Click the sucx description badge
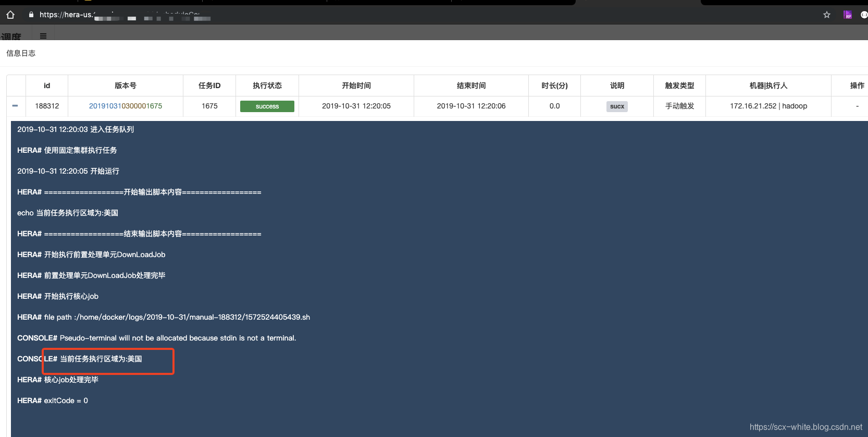Image resolution: width=868 pixels, height=437 pixels. tap(617, 106)
